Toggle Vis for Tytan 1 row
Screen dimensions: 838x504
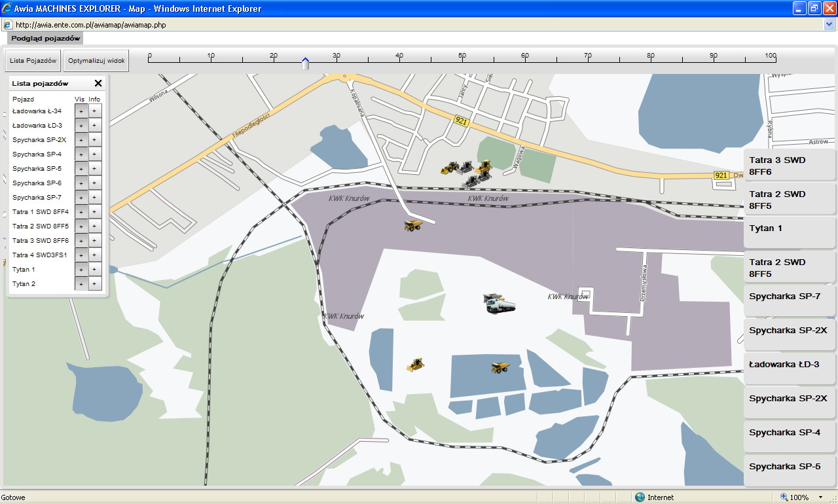point(81,269)
